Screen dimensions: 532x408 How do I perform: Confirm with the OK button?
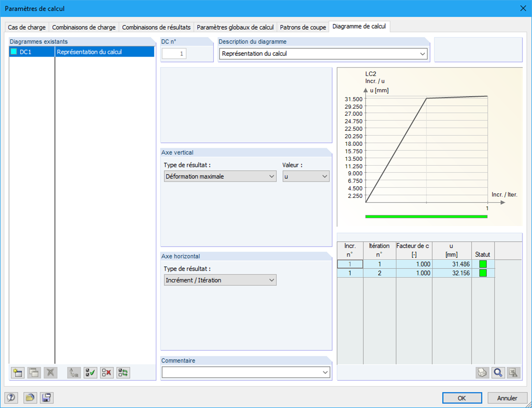click(x=462, y=398)
